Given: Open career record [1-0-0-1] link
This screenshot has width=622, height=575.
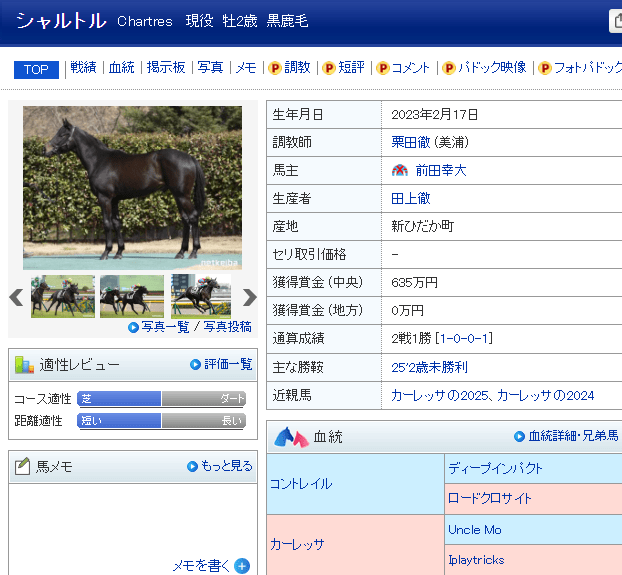Looking at the screenshot, I should [x=463, y=338].
